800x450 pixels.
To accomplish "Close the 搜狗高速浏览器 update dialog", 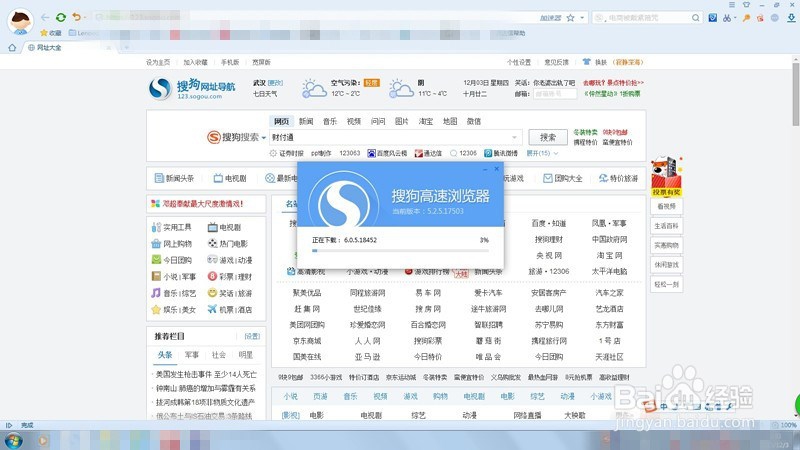I will coord(496,168).
